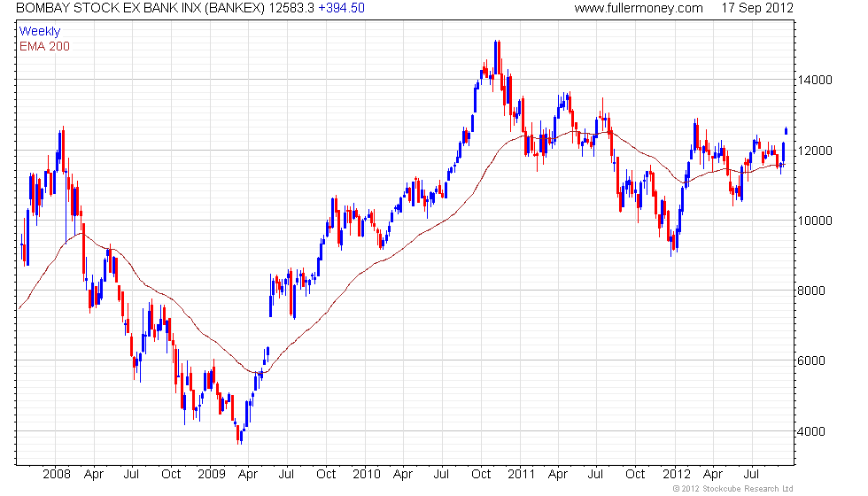Click the Apr label following 2010

click(403, 475)
